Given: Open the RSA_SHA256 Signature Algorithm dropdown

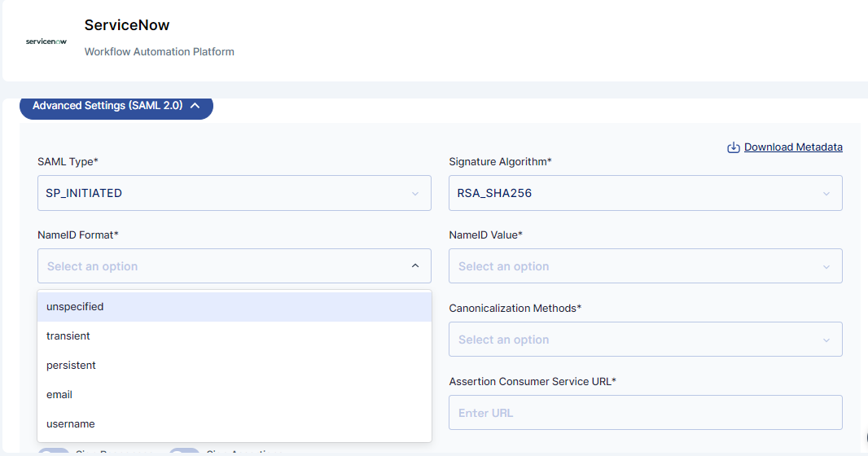Looking at the screenshot, I should tap(646, 193).
